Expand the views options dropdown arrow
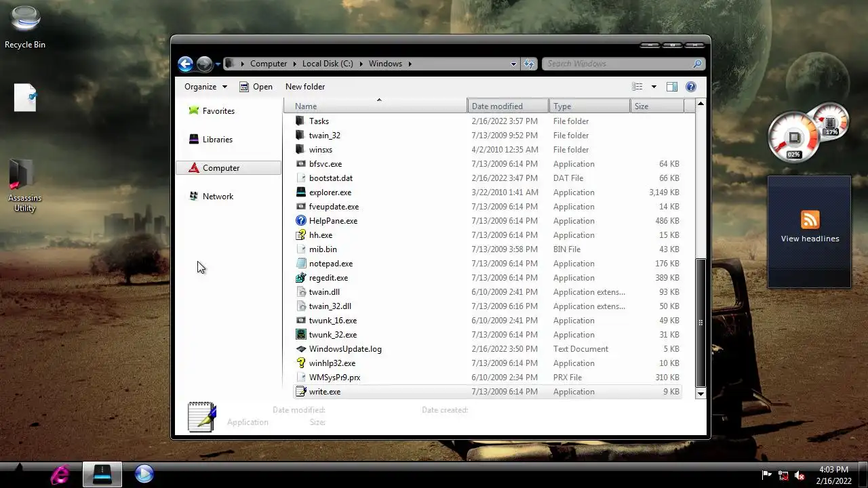 pos(654,87)
